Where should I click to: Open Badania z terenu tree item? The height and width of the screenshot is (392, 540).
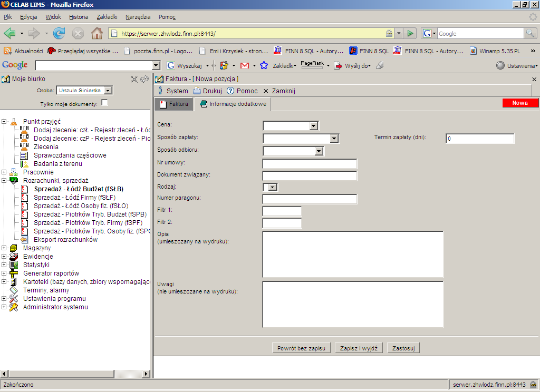[58, 164]
